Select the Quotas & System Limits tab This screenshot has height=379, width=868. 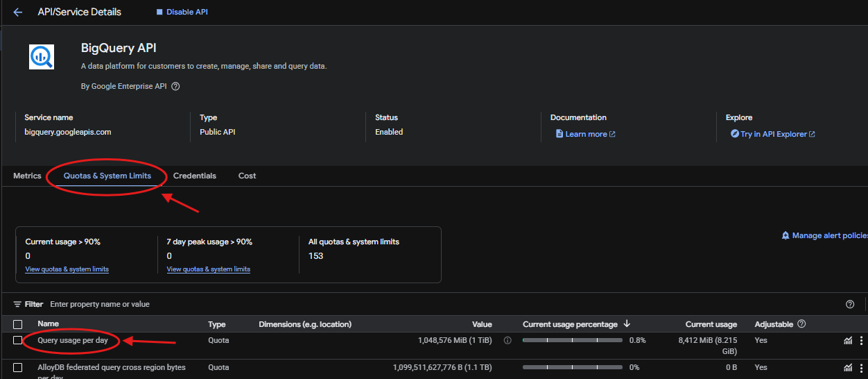(x=107, y=176)
